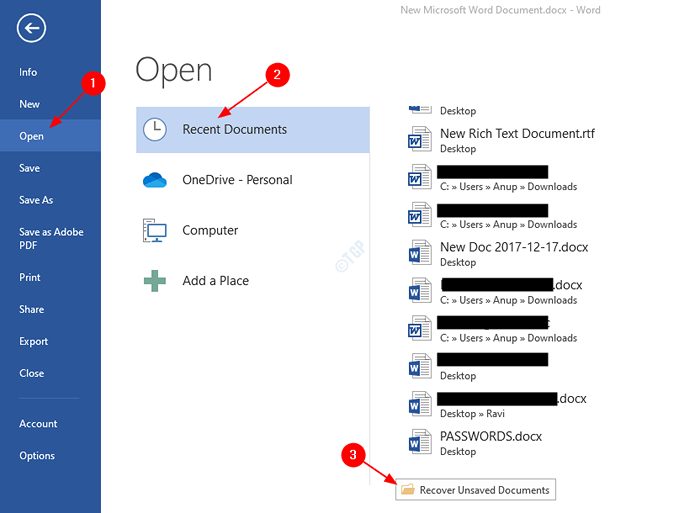Click the New Rich Text Document.rtf file icon

420,140
